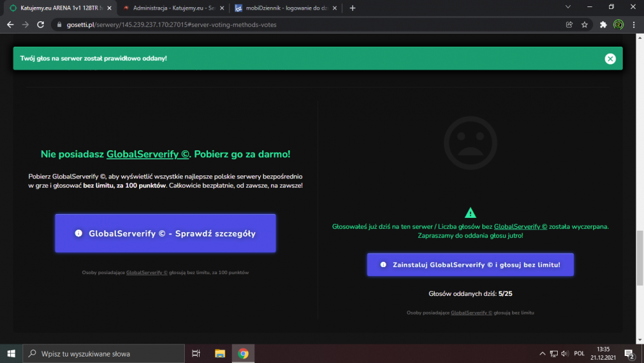Open GlobalServerify link in vote limit warning
The height and width of the screenshot is (363, 644).
click(520, 226)
